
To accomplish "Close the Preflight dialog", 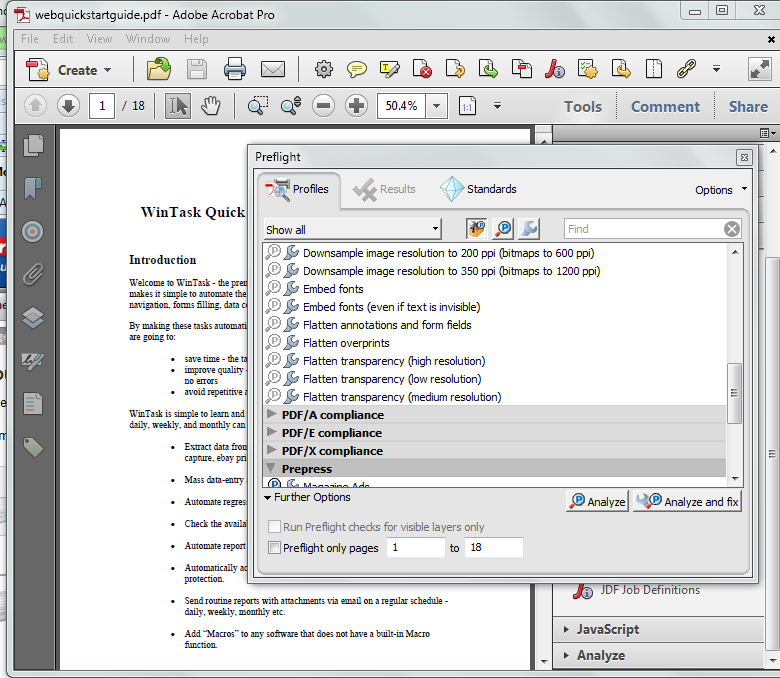I will [744, 158].
